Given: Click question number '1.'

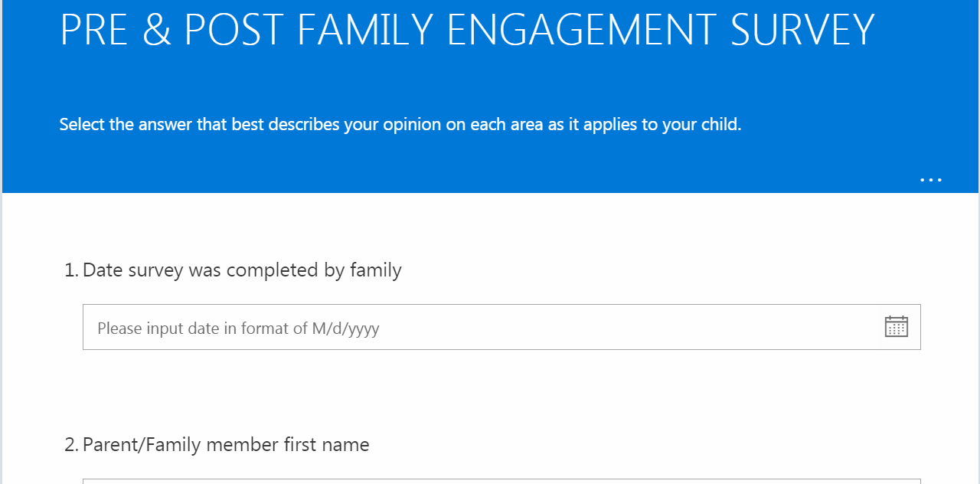Looking at the screenshot, I should [71, 270].
